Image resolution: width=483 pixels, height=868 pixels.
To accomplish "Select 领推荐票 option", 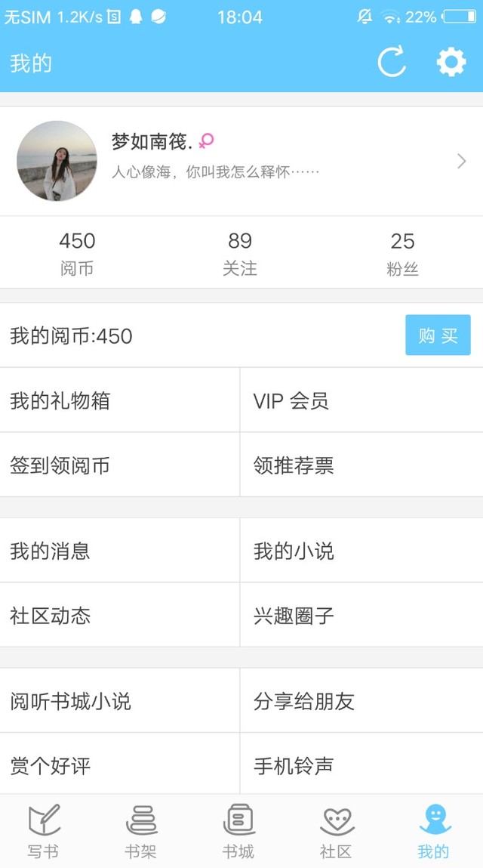I will coord(361,465).
